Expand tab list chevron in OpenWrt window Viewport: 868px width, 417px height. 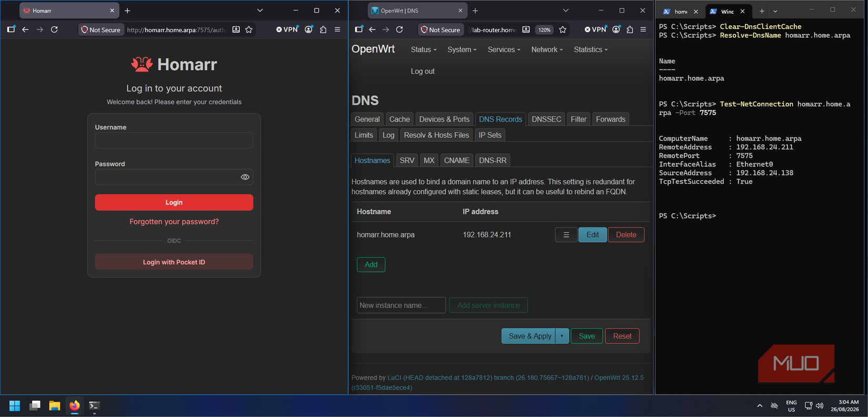pos(566,11)
